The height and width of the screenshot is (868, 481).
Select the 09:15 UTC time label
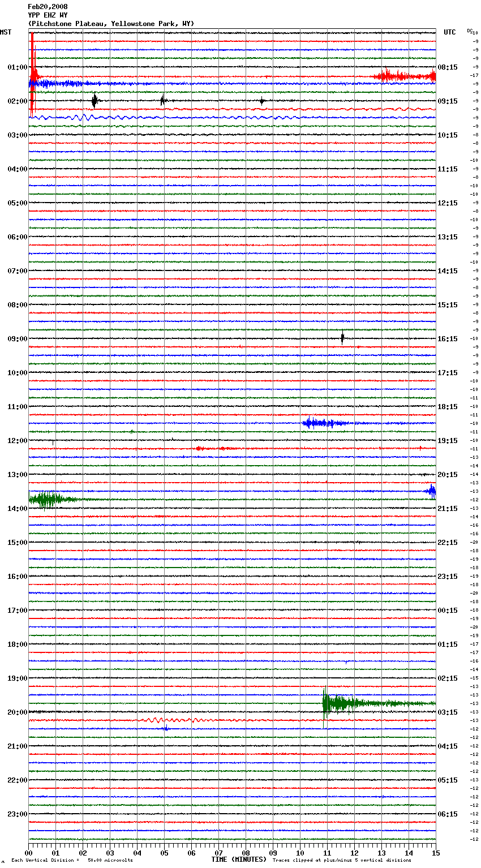coord(448,101)
